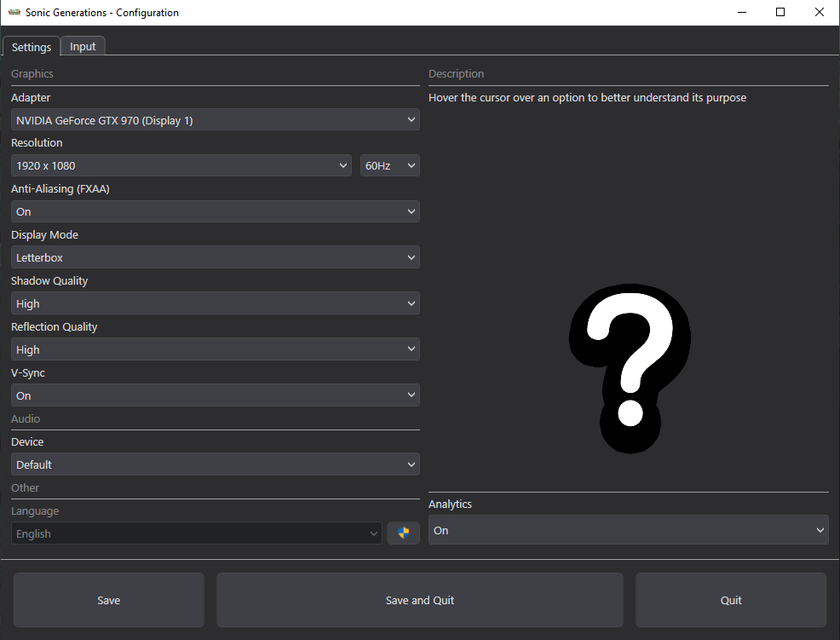Expand the V-Sync dropdown
This screenshot has width=840, height=640.
tap(216, 395)
